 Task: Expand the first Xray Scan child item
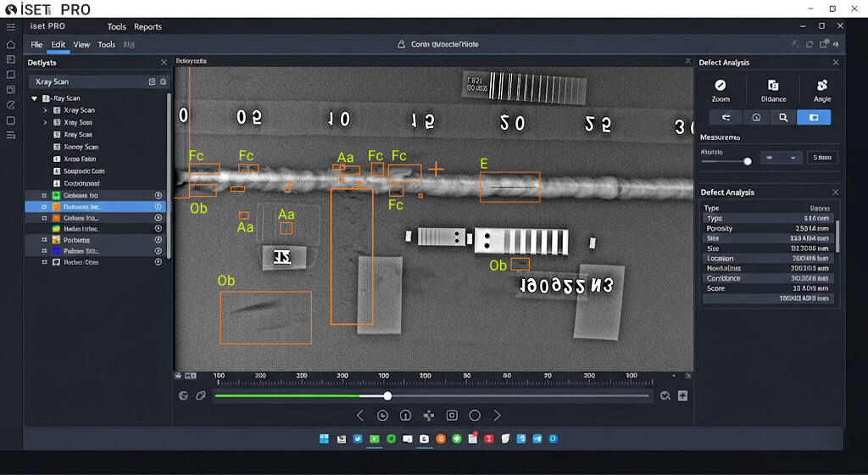[46, 110]
